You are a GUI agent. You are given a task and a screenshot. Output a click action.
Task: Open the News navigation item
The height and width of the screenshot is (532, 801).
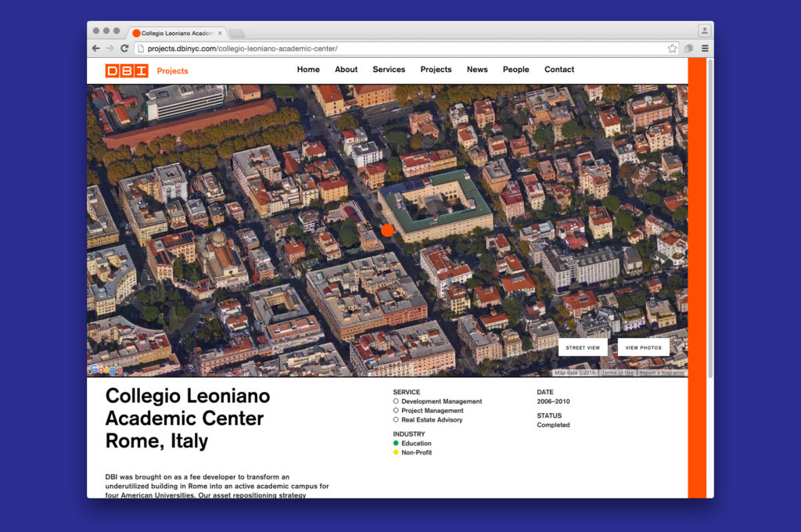[x=477, y=70]
